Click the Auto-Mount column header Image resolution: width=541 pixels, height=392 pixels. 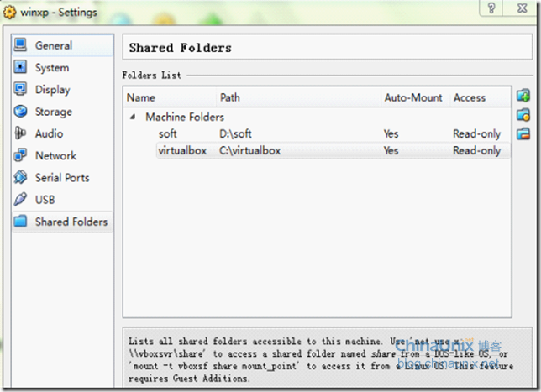pyautogui.click(x=415, y=97)
